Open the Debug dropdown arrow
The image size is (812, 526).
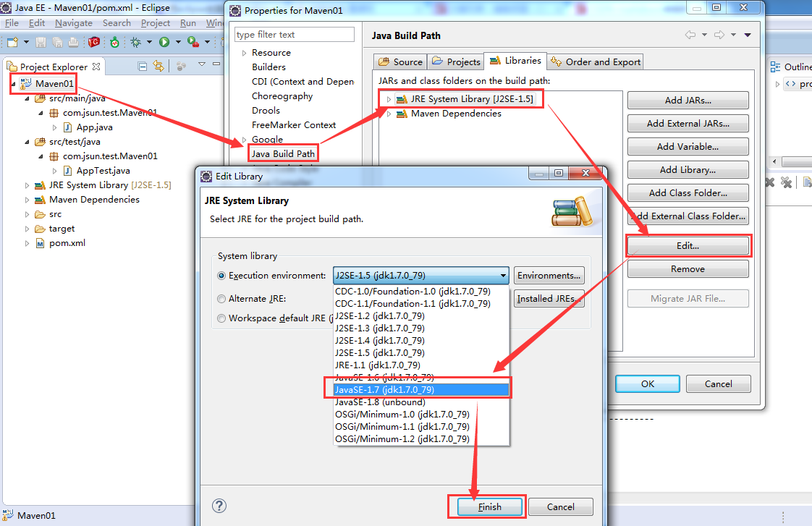149,42
